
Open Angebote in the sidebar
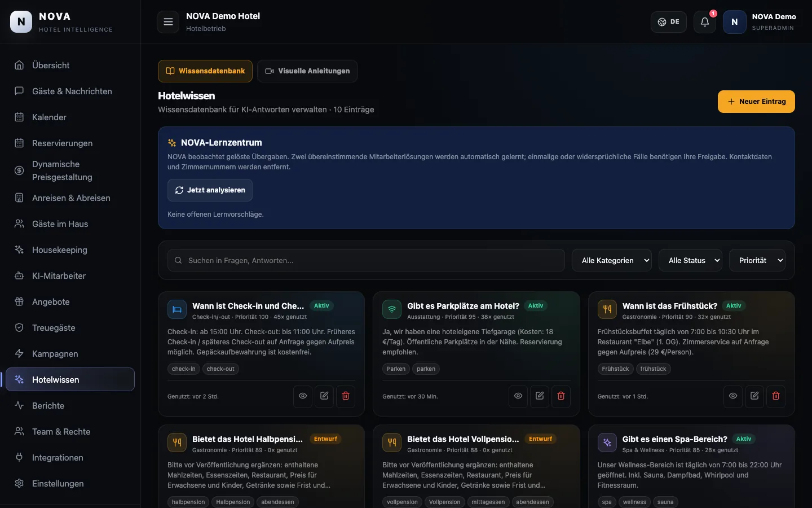pyautogui.click(x=70, y=301)
